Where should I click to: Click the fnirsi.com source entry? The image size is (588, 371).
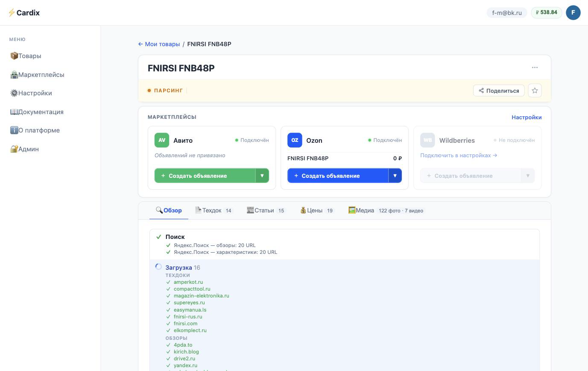[x=185, y=324]
